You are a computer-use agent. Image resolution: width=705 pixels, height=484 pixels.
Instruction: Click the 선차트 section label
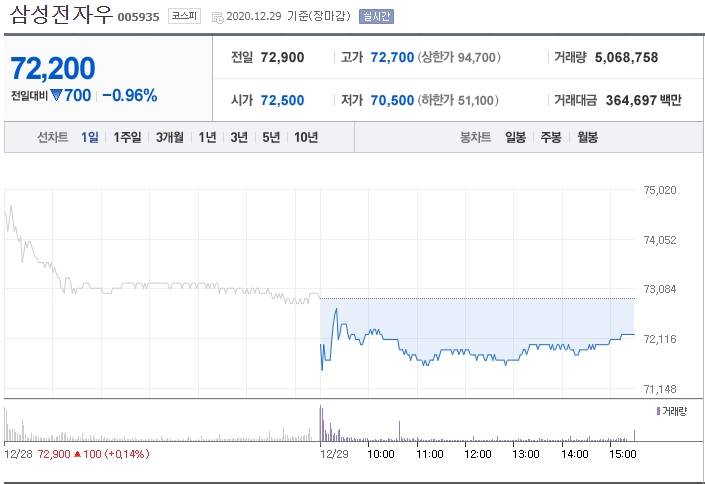click(x=53, y=137)
